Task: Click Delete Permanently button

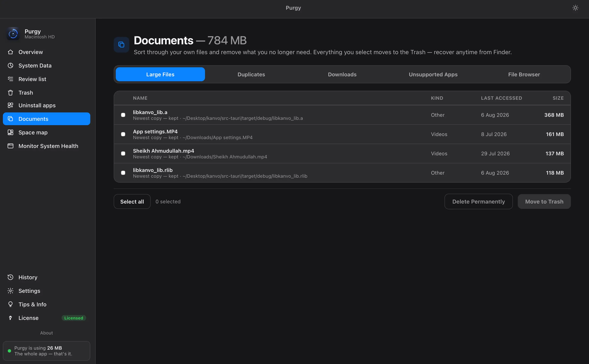Action: click(x=478, y=201)
